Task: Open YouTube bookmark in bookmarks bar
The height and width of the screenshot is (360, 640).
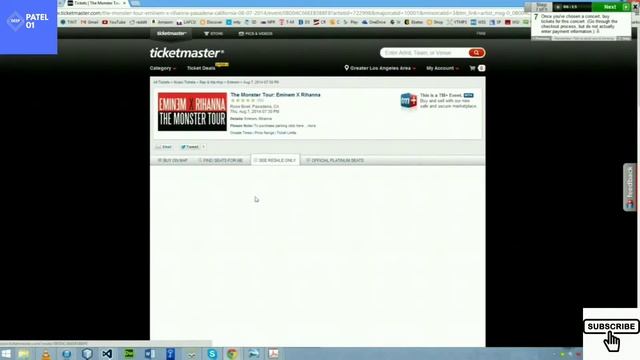Action: pos(114,22)
